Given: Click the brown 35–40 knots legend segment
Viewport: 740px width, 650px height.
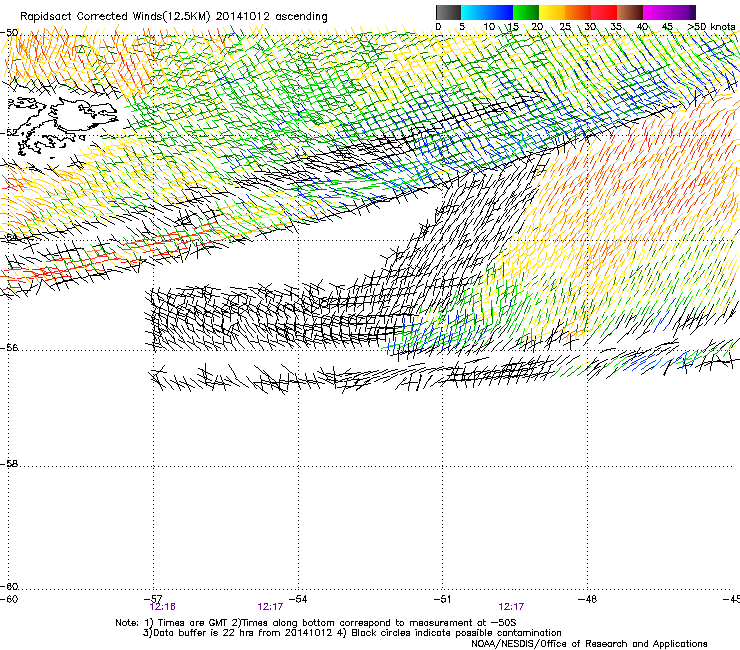Looking at the screenshot, I should point(630,12).
